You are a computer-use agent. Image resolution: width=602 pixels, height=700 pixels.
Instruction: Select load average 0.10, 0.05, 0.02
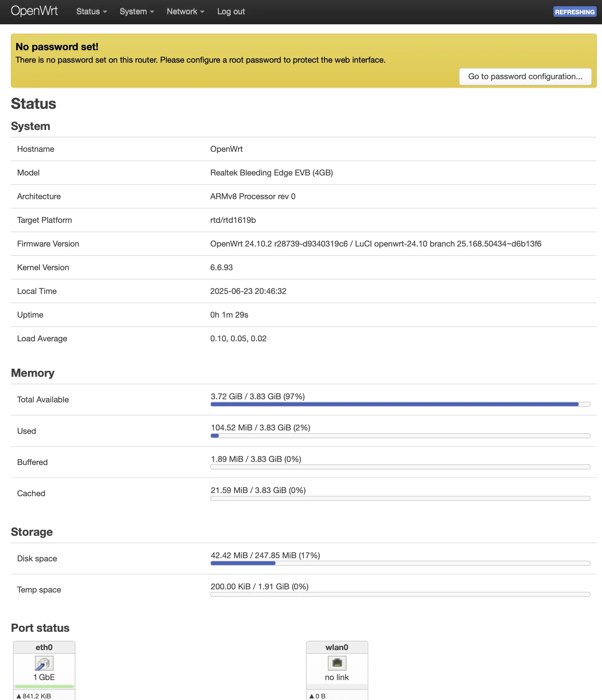pos(238,338)
